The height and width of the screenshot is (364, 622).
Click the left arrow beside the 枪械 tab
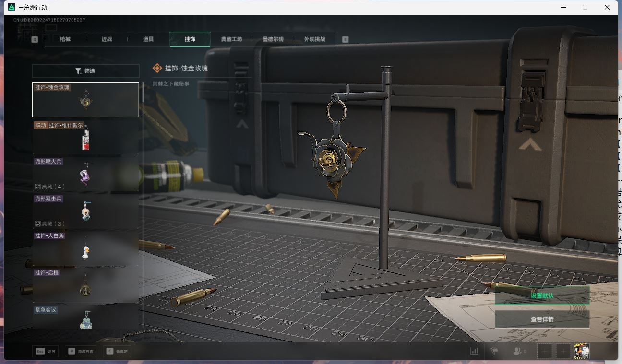click(34, 39)
